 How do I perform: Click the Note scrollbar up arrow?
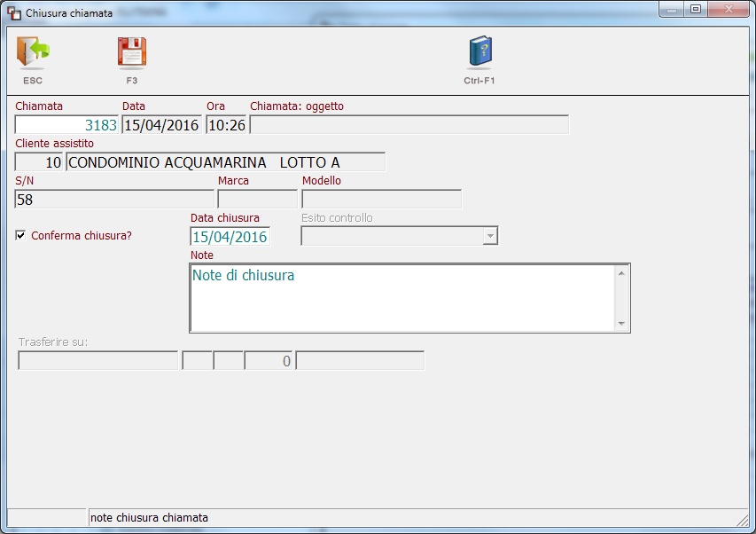click(621, 273)
